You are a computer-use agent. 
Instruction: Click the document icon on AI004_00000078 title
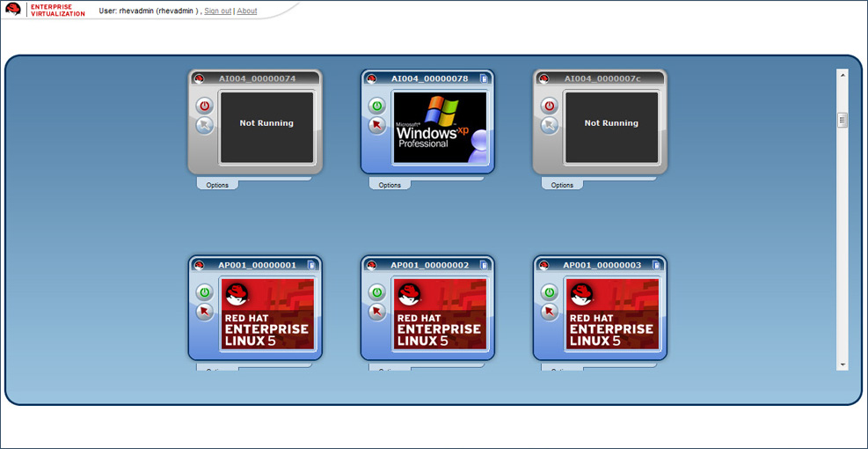pos(484,78)
